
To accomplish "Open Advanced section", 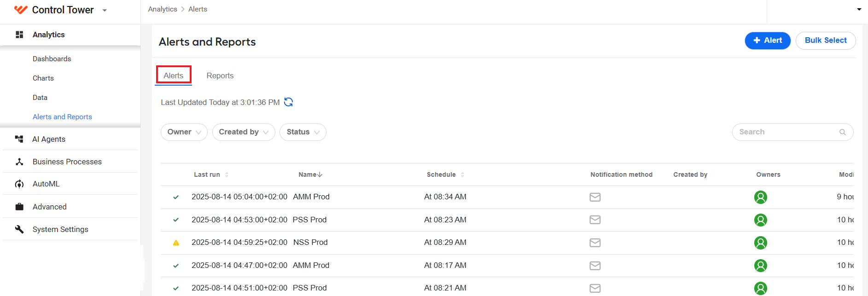I will coord(50,207).
